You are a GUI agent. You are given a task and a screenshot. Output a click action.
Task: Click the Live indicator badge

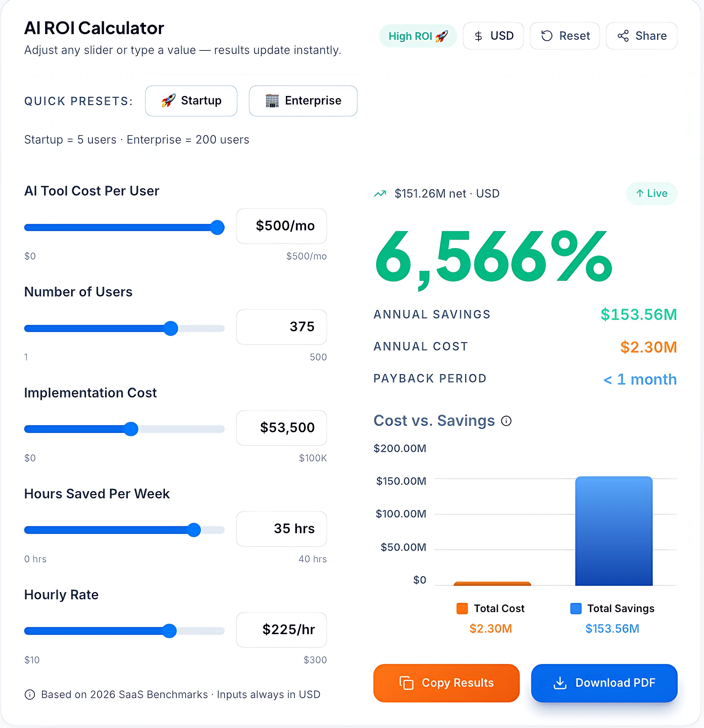click(651, 193)
